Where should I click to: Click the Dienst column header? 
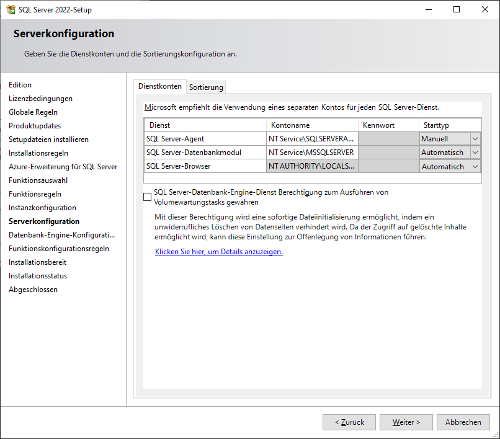[205, 125]
